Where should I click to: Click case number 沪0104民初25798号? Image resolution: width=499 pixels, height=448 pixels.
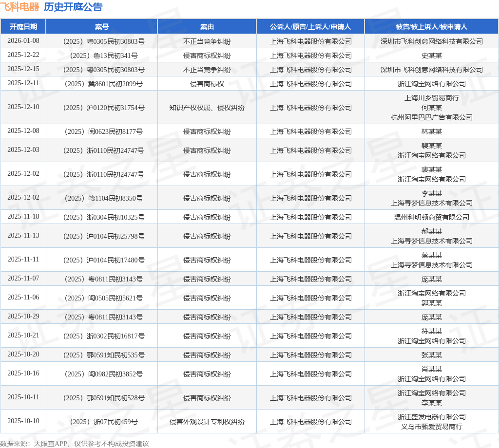pos(104,236)
